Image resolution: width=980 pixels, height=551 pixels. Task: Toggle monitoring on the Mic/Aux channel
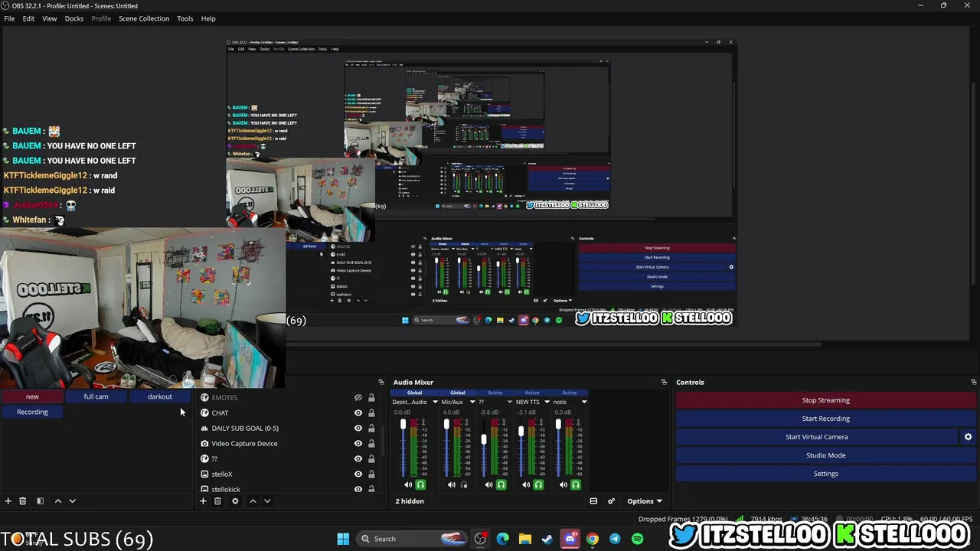[x=464, y=484]
